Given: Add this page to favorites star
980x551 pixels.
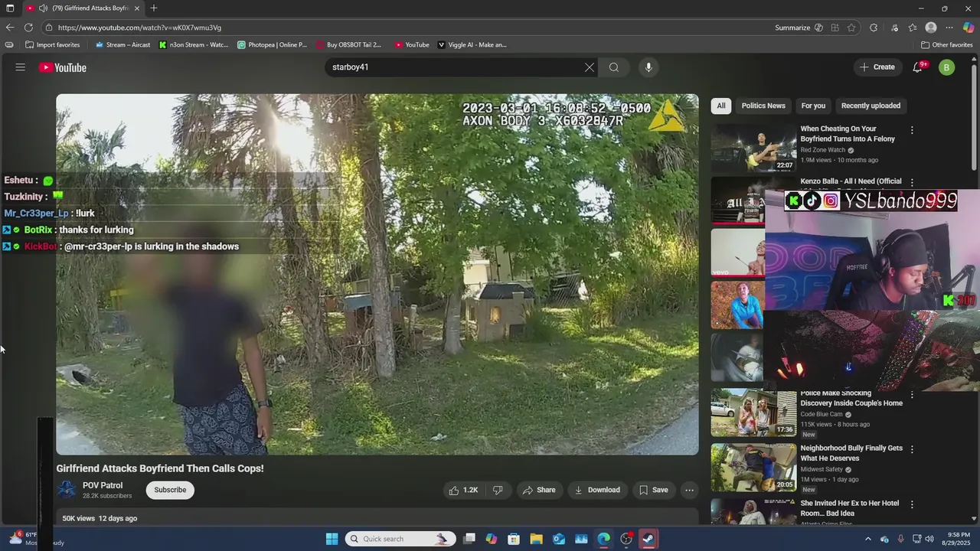Looking at the screenshot, I should click(x=851, y=28).
